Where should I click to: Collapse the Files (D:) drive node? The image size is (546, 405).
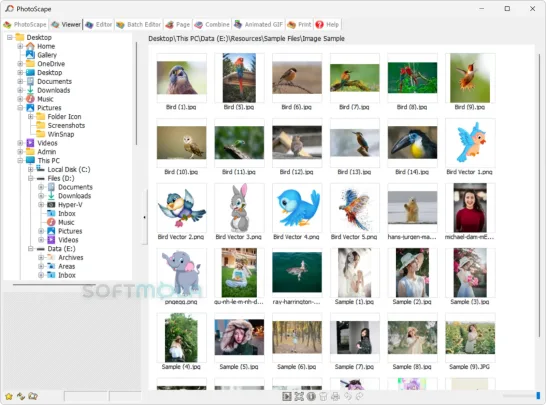pyautogui.click(x=31, y=178)
